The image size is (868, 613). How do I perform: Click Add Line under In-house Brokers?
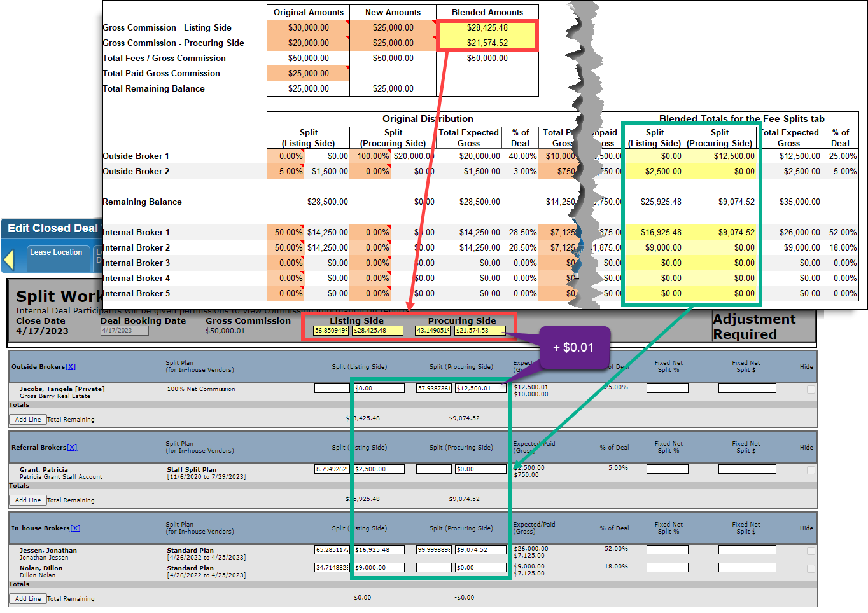pyautogui.click(x=28, y=599)
